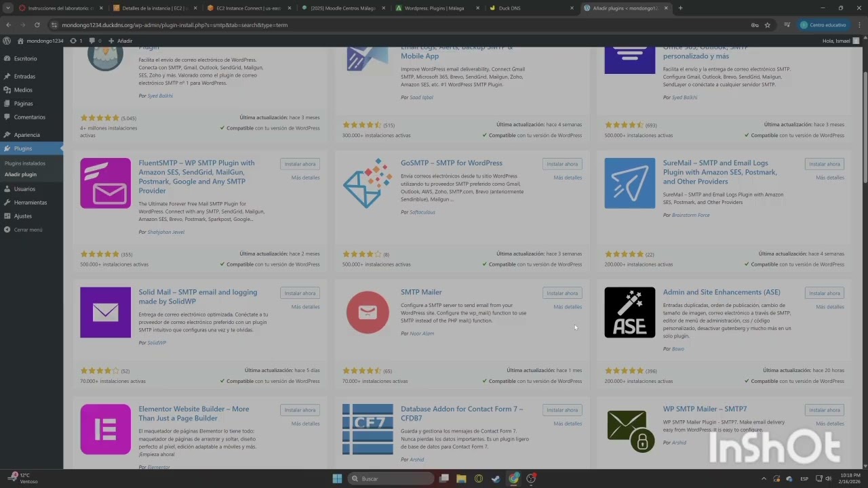Screen dimensions: 868x488
Task: Open Comentarios in the sidebar
Action: click(29, 117)
